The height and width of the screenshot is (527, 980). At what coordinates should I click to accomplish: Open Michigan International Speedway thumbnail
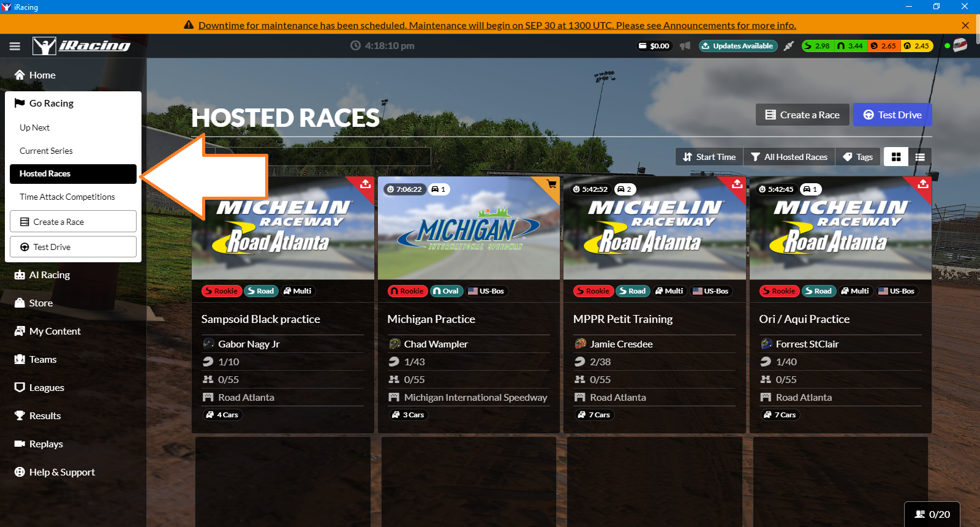coord(469,228)
